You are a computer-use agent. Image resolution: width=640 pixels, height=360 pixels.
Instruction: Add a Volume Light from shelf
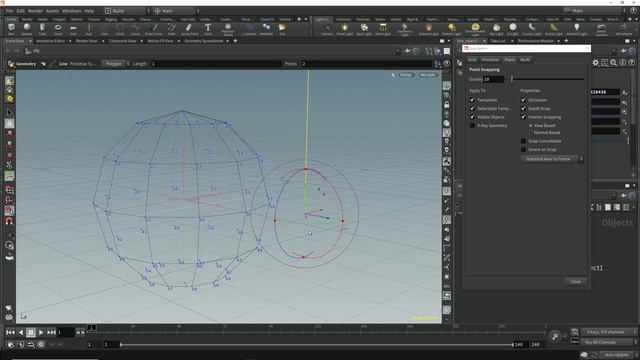pos(429,29)
